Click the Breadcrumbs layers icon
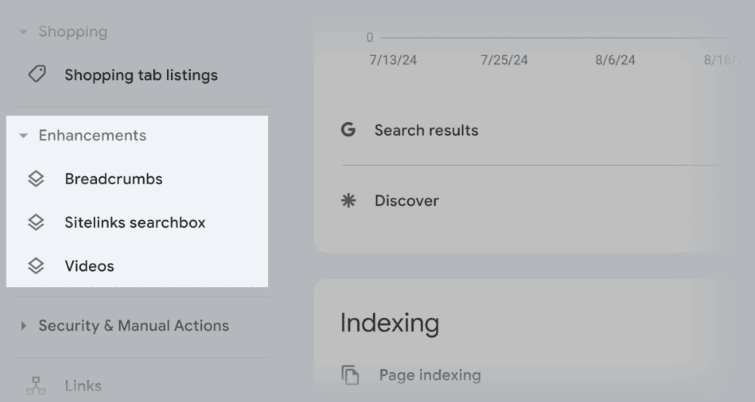Viewport: 755px width, 402px height. 36,179
